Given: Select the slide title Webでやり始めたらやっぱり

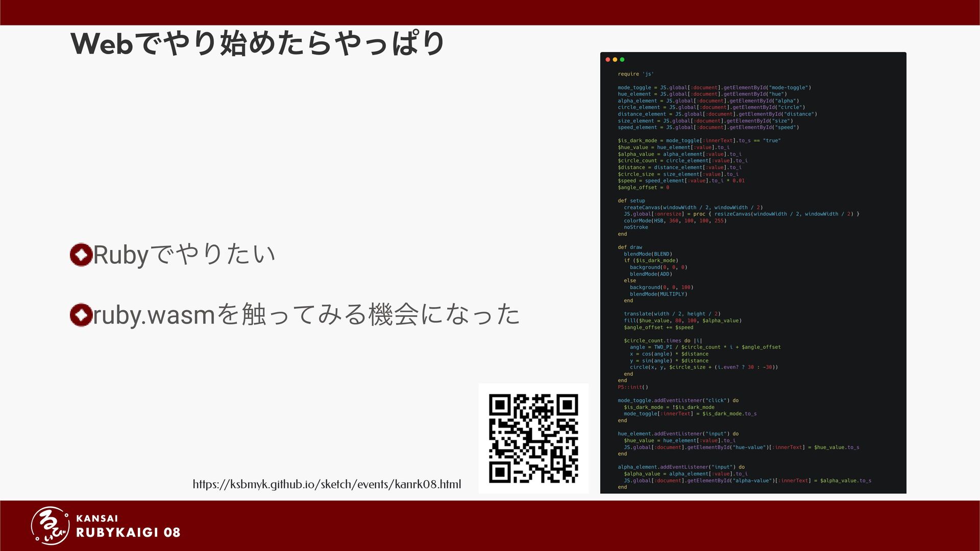Looking at the screenshot, I should [x=258, y=43].
